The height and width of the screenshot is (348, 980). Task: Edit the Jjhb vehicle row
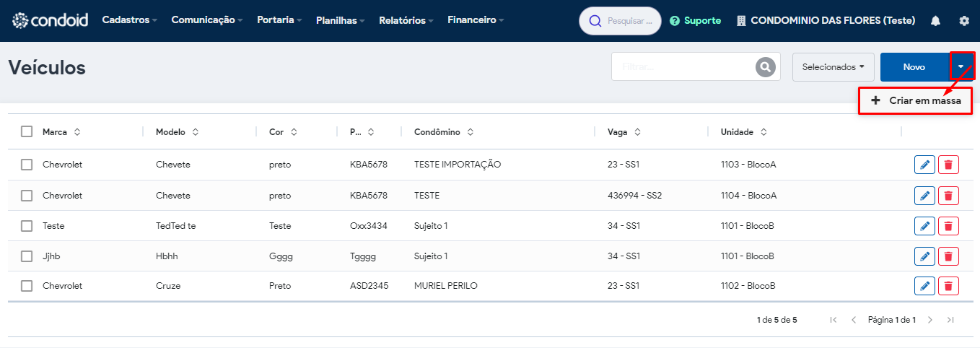[x=924, y=256]
